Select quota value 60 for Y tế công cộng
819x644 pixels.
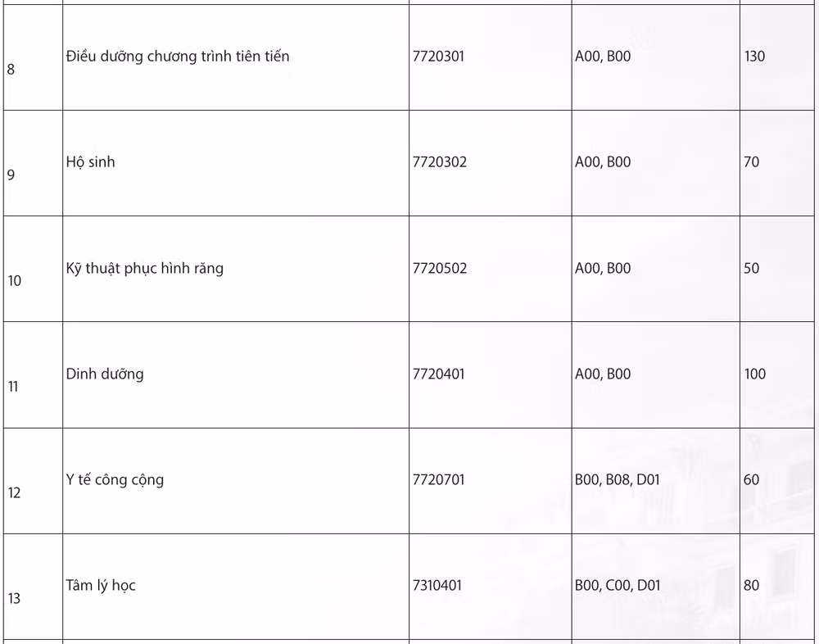pos(751,480)
